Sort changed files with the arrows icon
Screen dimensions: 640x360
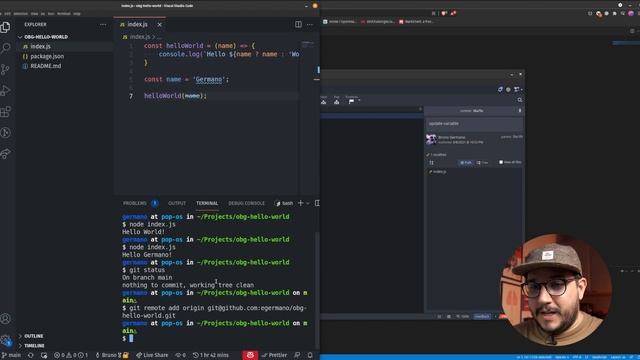point(431,162)
